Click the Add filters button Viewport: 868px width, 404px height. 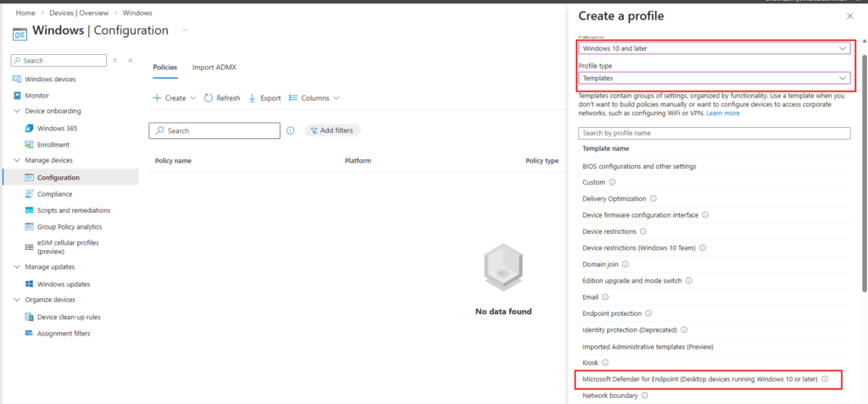pos(333,130)
